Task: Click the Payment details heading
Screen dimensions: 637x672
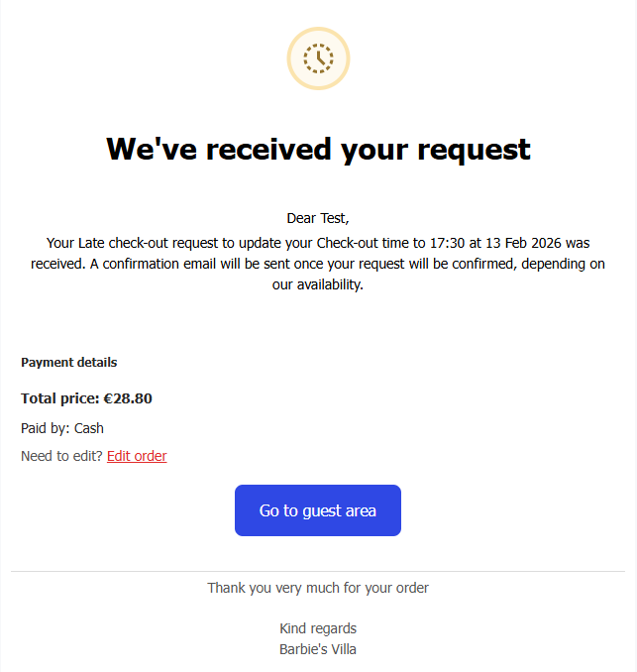Action: coord(68,363)
